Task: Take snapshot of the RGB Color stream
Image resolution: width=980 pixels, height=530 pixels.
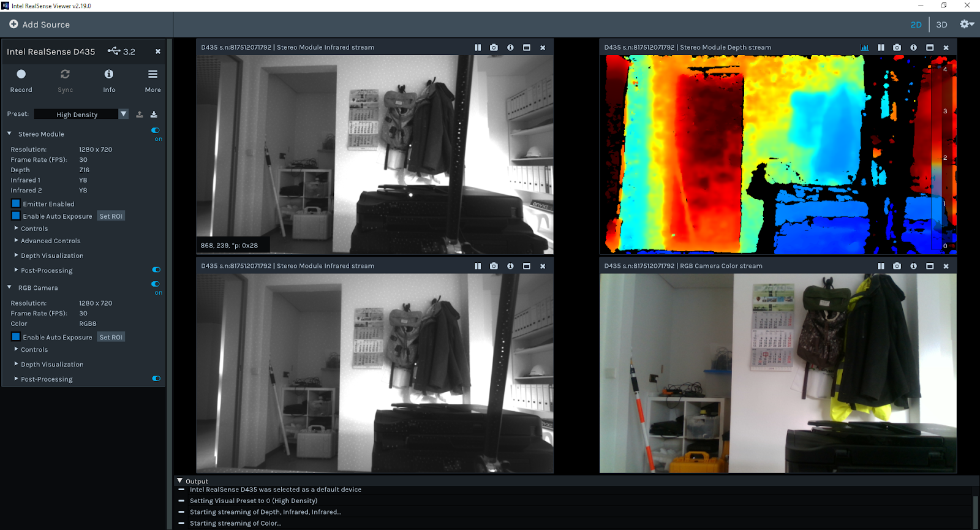Action: pos(897,267)
